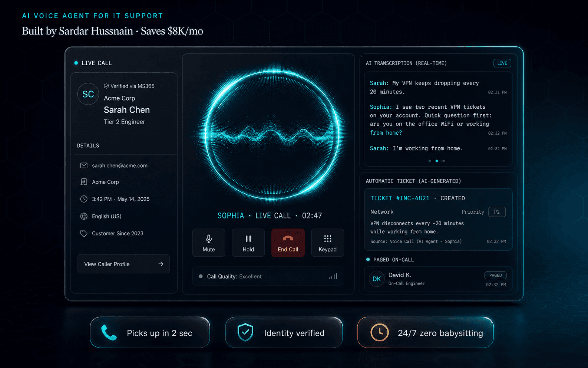Click the 3:42 PM · May 14, 2025 entry

click(121, 199)
